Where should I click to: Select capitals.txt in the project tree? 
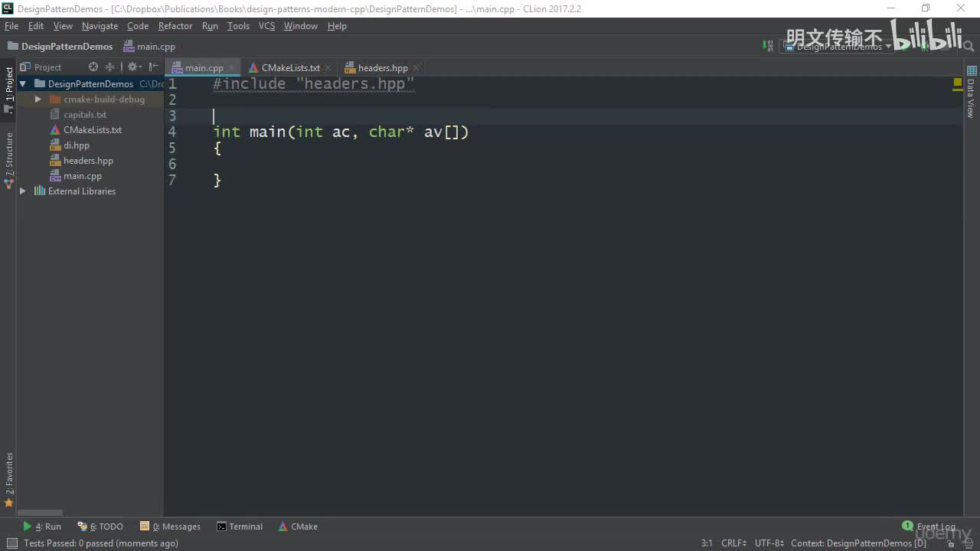pyautogui.click(x=85, y=115)
